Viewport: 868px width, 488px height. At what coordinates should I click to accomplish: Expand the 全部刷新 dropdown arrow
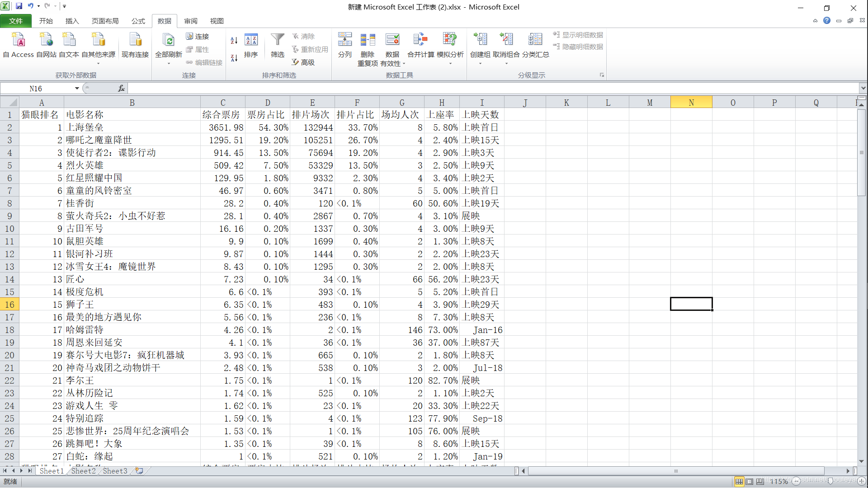(x=169, y=63)
